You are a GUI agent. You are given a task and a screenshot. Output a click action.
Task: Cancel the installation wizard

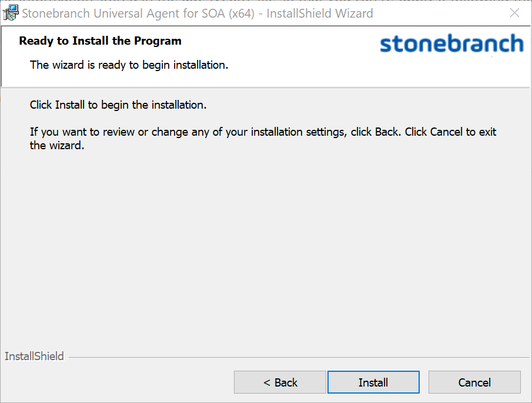474,382
